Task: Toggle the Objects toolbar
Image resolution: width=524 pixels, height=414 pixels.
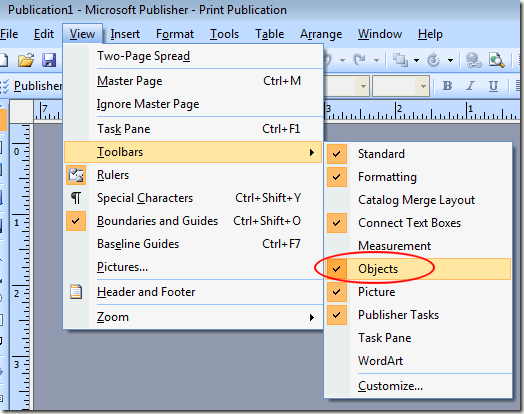Action: pos(418,269)
